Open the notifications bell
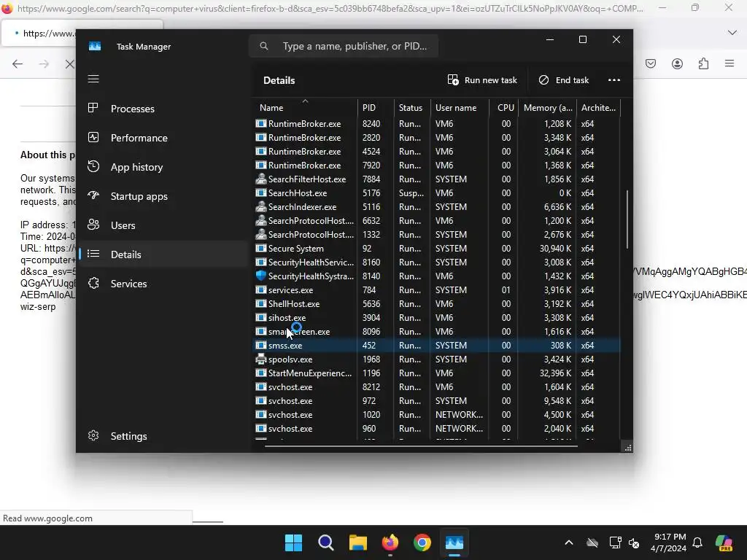 [697, 542]
